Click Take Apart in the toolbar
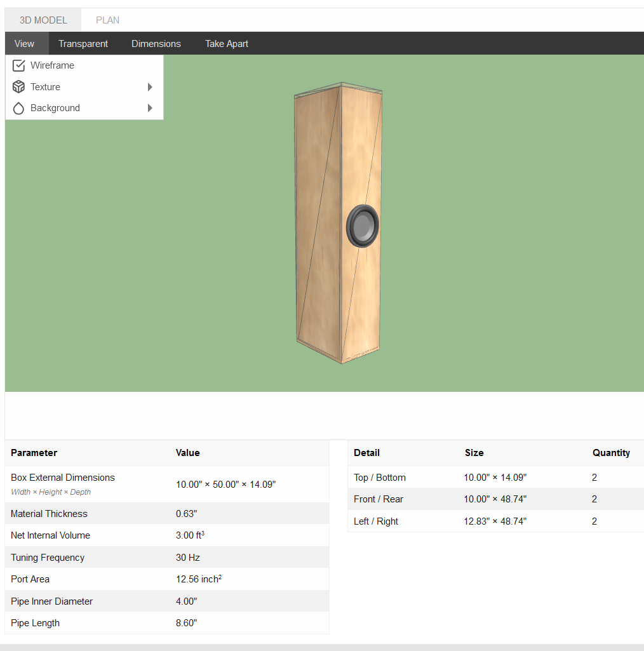The height and width of the screenshot is (651, 644). [226, 44]
